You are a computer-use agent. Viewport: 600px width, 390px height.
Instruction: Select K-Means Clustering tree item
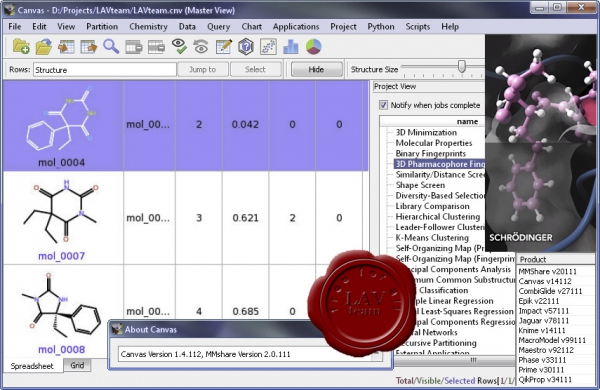coord(432,238)
